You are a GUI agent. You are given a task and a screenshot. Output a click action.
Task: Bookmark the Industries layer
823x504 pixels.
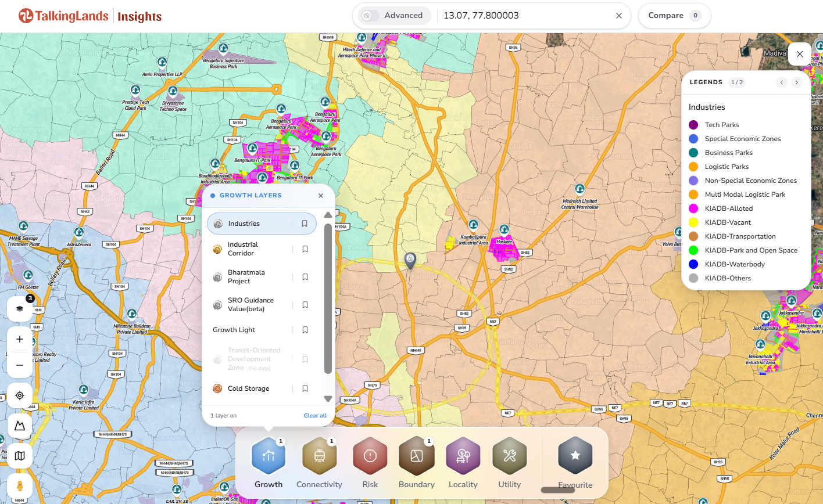(x=305, y=224)
